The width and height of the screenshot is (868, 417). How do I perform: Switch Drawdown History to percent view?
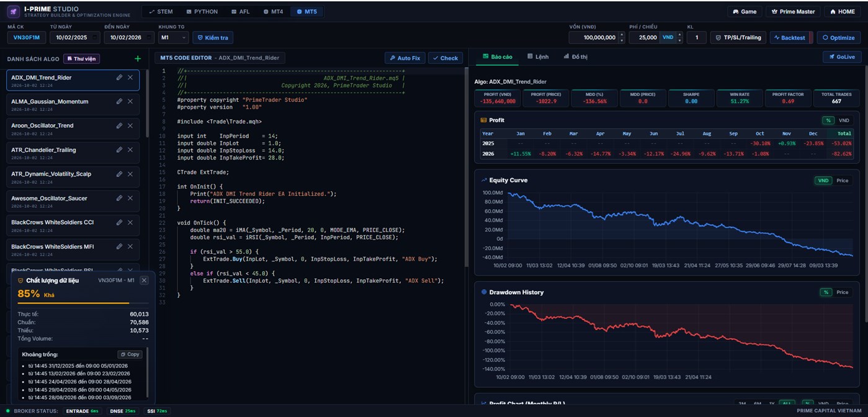click(826, 292)
